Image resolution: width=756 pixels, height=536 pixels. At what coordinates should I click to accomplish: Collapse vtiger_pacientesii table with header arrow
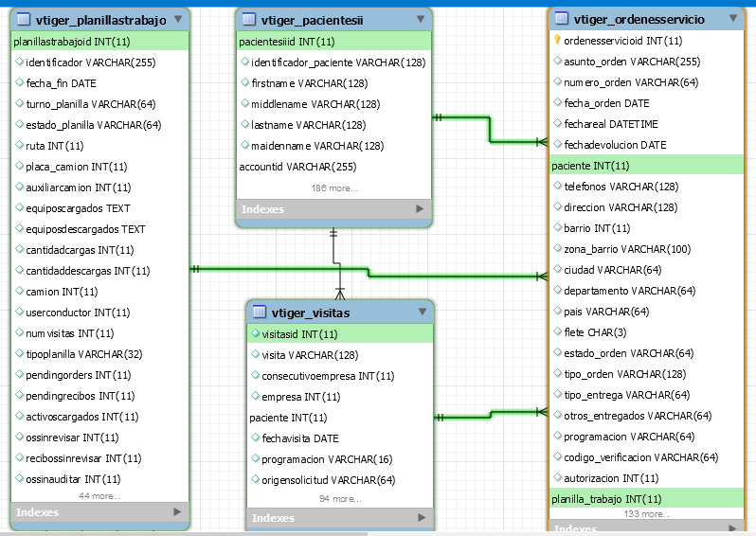coord(421,19)
